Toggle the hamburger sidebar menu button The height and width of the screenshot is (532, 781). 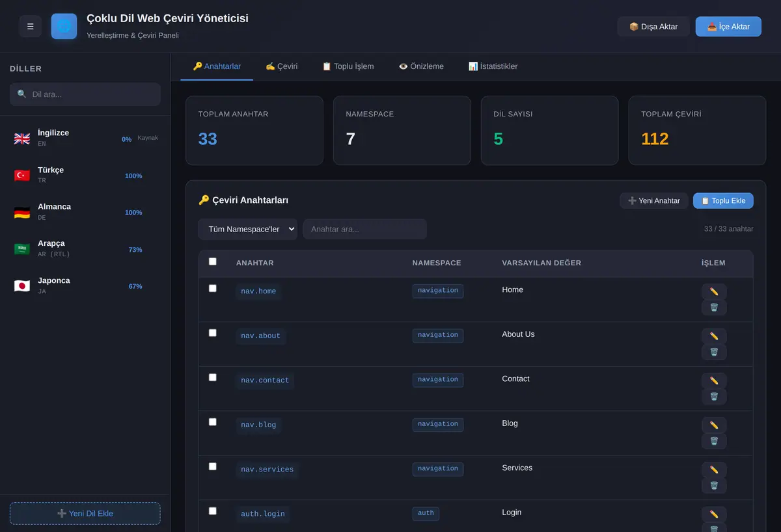click(x=31, y=27)
